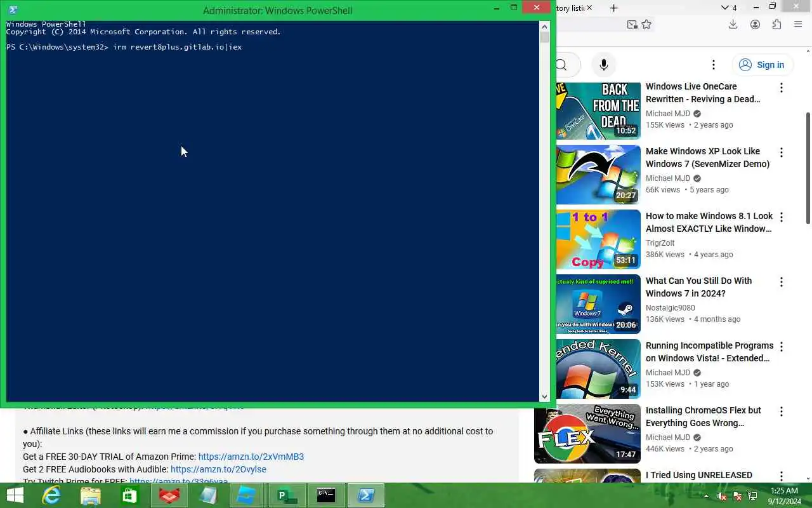
Task: Bookmark this page with star icon
Action: coord(646,24)
